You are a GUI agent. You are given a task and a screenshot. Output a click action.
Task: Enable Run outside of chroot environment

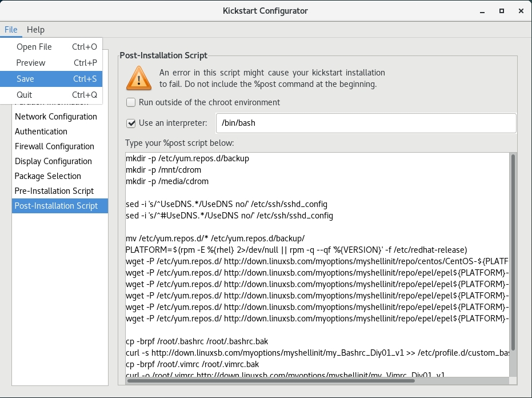[131, 102]
